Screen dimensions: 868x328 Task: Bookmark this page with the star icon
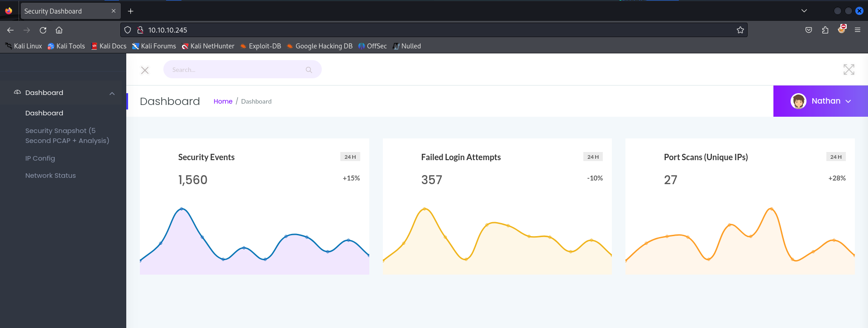[740, 30]
